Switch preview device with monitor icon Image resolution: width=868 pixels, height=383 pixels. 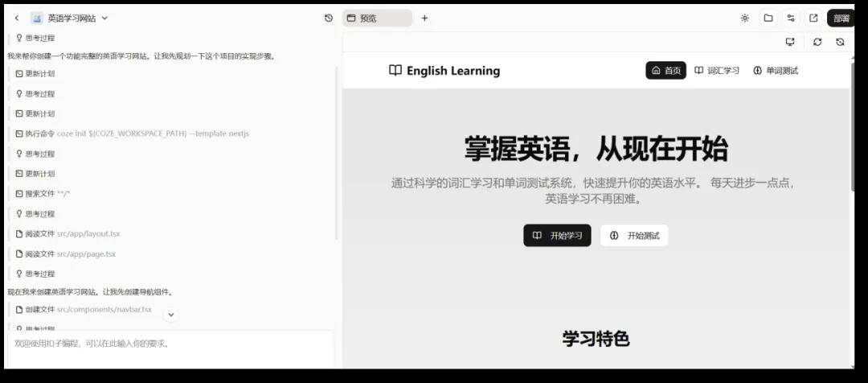pyautogui.click(x=790, y=42)
